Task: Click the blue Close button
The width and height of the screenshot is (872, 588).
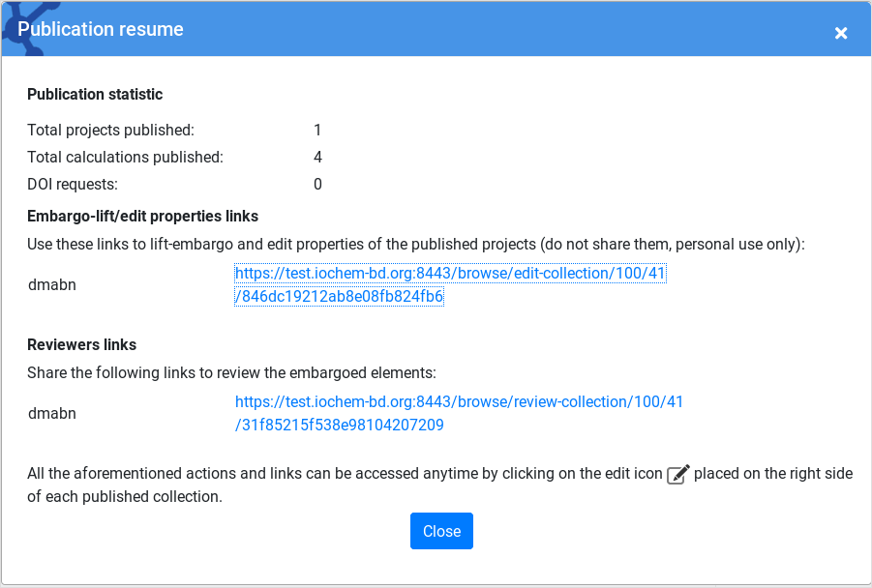Action: (x=441, y=531)
